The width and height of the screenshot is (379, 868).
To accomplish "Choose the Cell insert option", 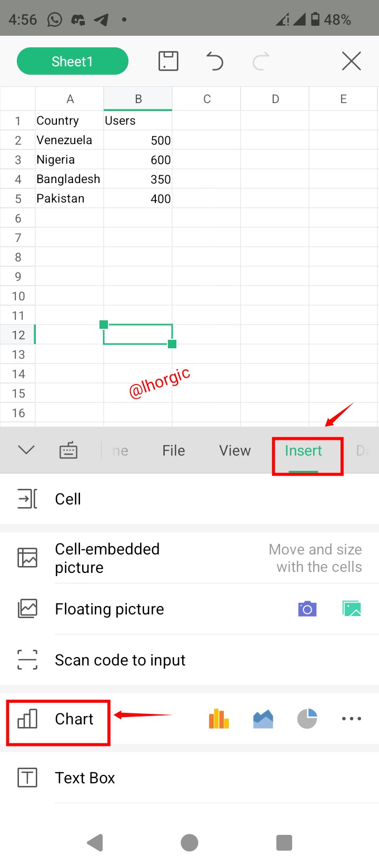I will click(189, 499).
